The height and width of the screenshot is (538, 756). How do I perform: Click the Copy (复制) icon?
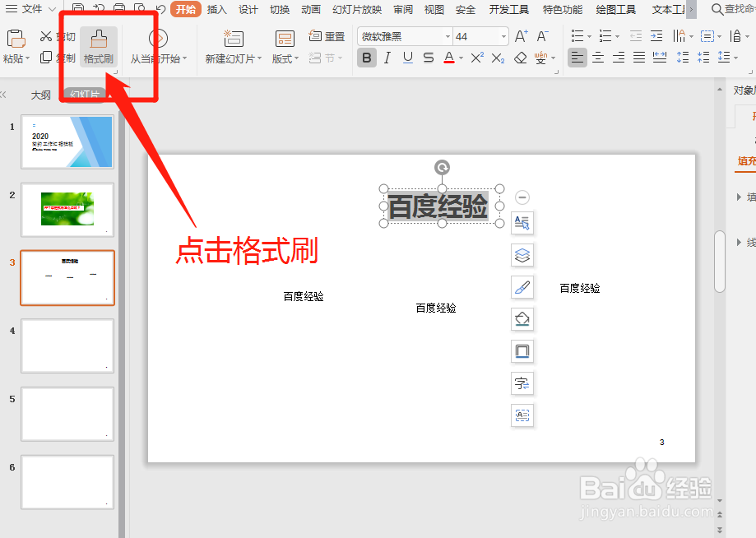coord(46,58)
